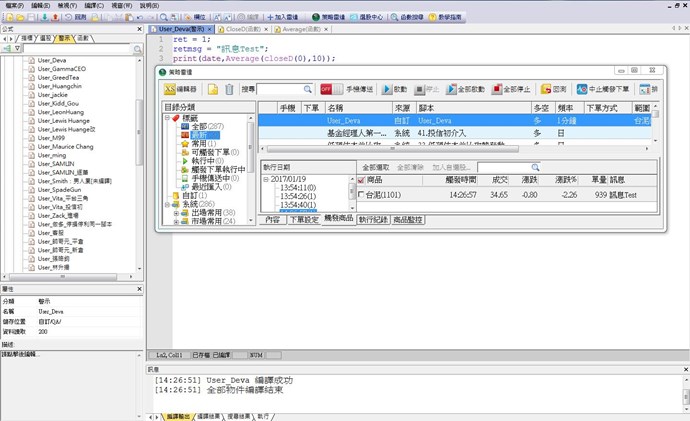Open the 下單設定 tab
Image resolution: width=690 pixels, height=421 pixels.
coord(302,218)
